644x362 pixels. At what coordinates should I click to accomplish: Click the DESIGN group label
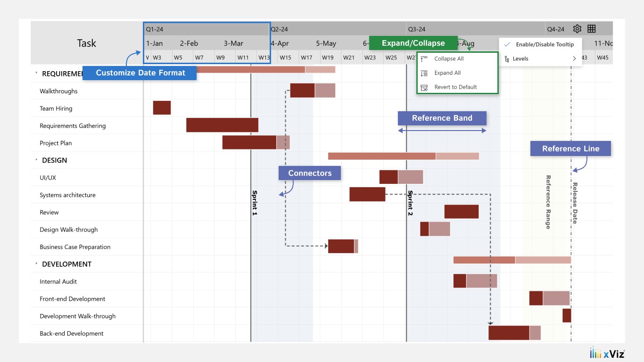point(55,160)
